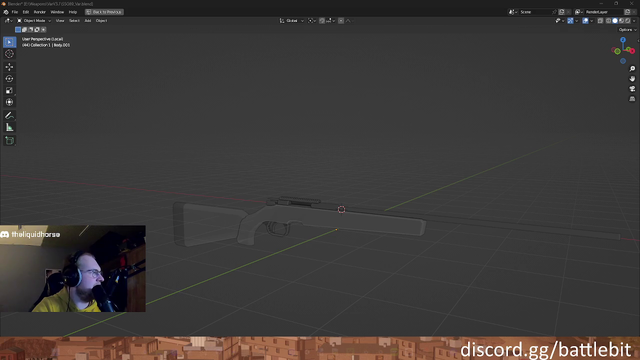This screenshot has width=640, height=360.
Task: Open the viewport View menu
Action: [x=60, y=21]
